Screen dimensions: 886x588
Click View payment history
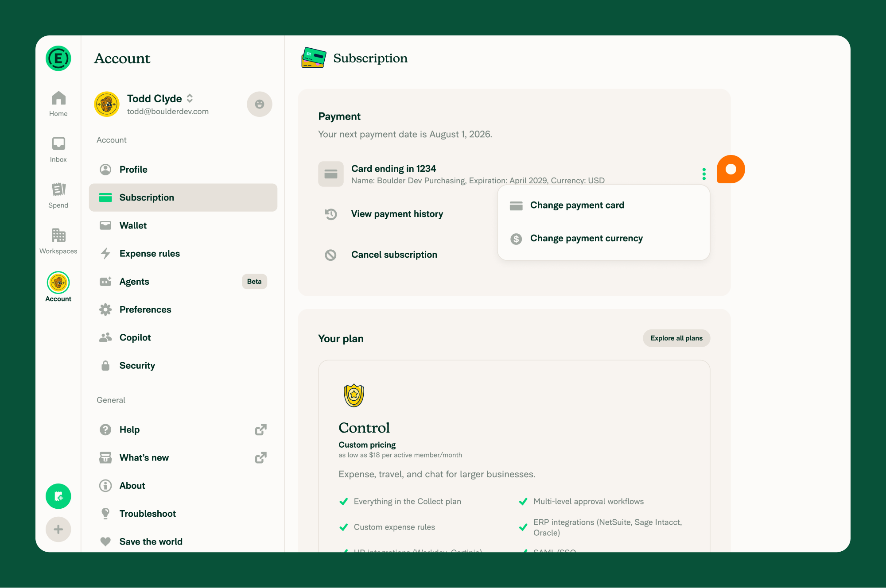(x=397, y=214)
